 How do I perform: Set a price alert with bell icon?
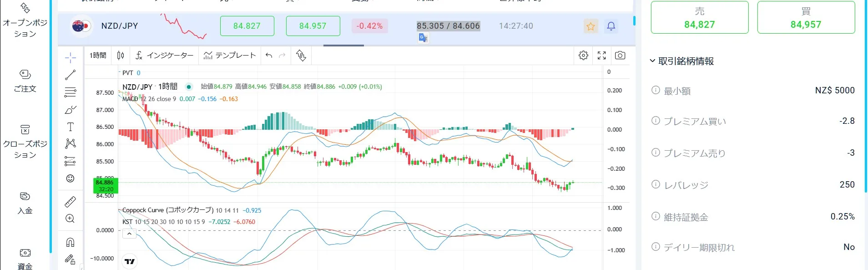[611, 26]
